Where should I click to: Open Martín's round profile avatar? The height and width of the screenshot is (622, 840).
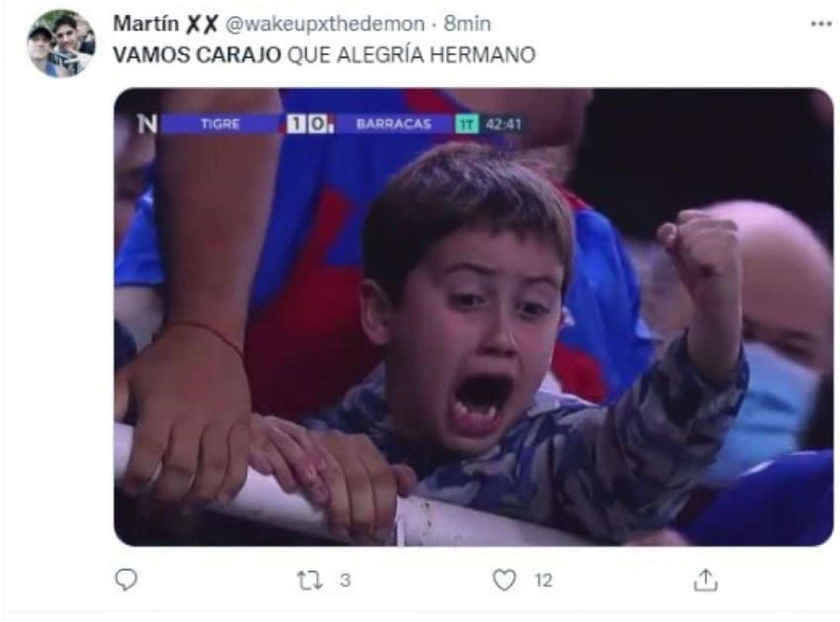(61, 44)
